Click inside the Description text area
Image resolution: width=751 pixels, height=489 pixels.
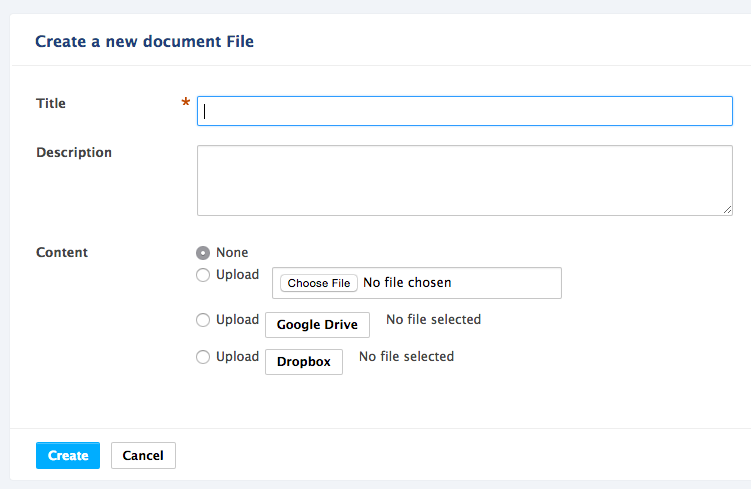click(465, 181)
